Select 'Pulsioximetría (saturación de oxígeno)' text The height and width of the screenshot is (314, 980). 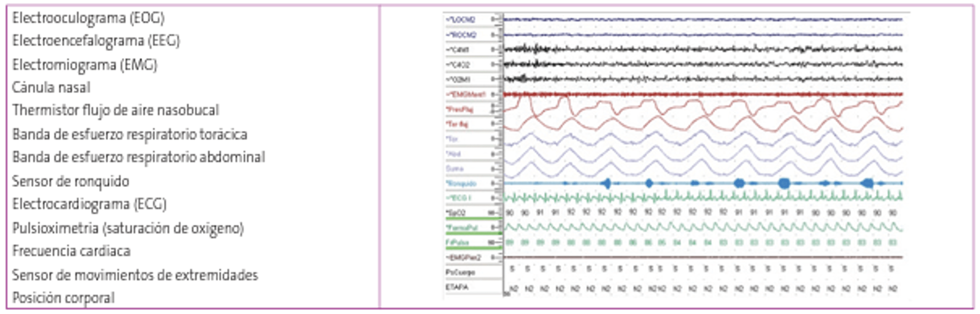point(128,228)
